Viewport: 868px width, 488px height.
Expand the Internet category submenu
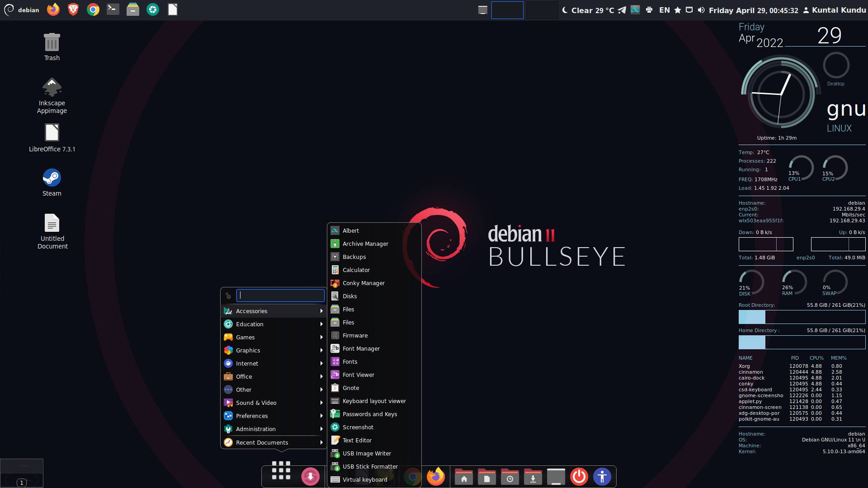pos(274,363)
